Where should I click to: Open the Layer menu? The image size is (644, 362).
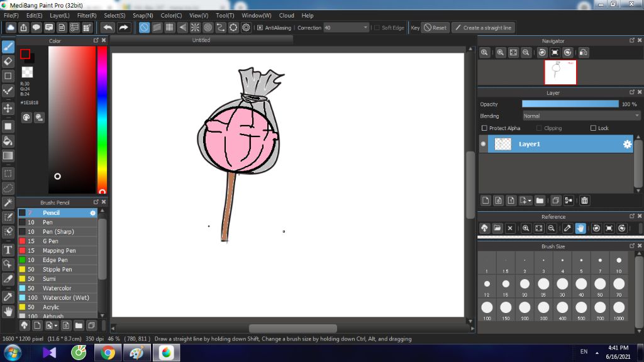[x=60, y=15]
